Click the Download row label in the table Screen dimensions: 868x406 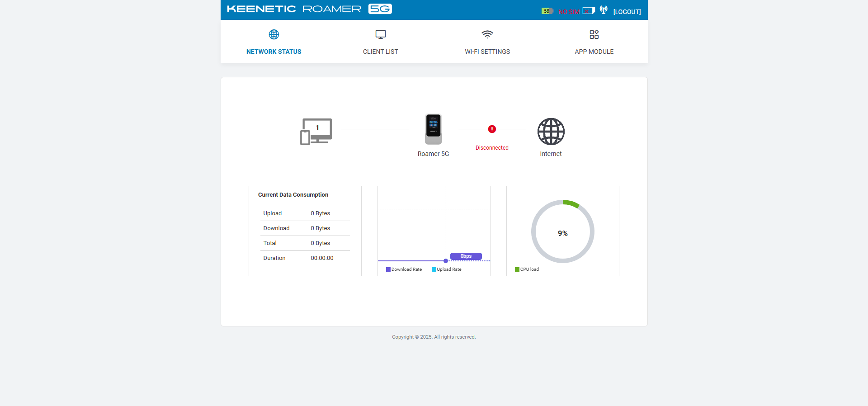[x=276, y=228]
